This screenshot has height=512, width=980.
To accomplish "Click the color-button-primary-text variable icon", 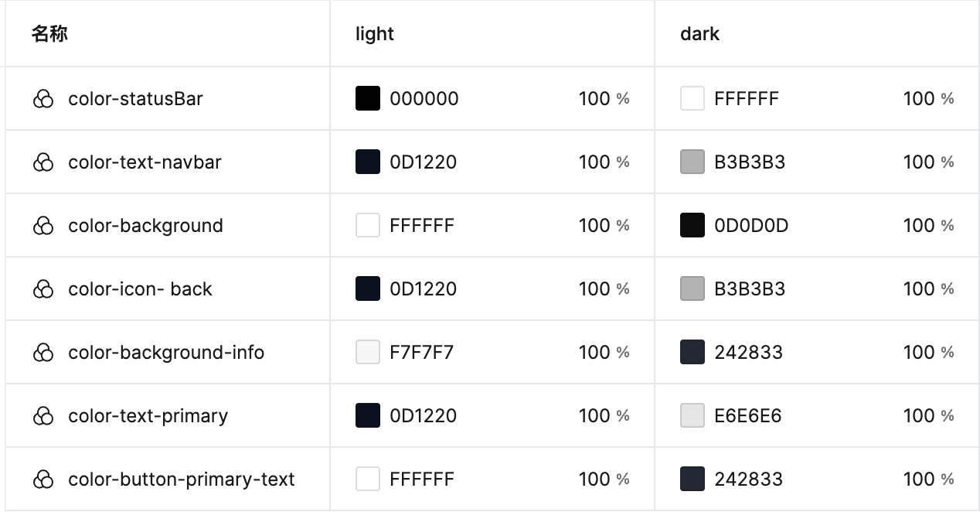I will [44, 480].
